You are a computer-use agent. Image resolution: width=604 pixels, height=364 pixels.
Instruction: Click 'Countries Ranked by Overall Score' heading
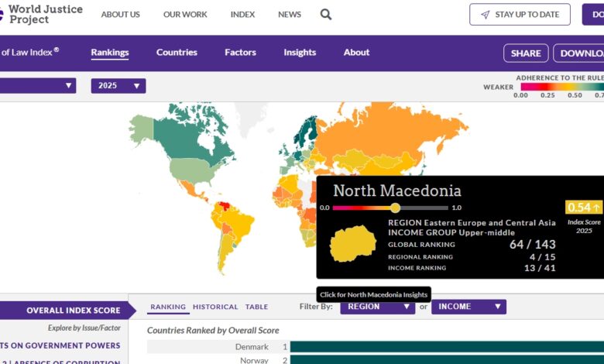213,330
